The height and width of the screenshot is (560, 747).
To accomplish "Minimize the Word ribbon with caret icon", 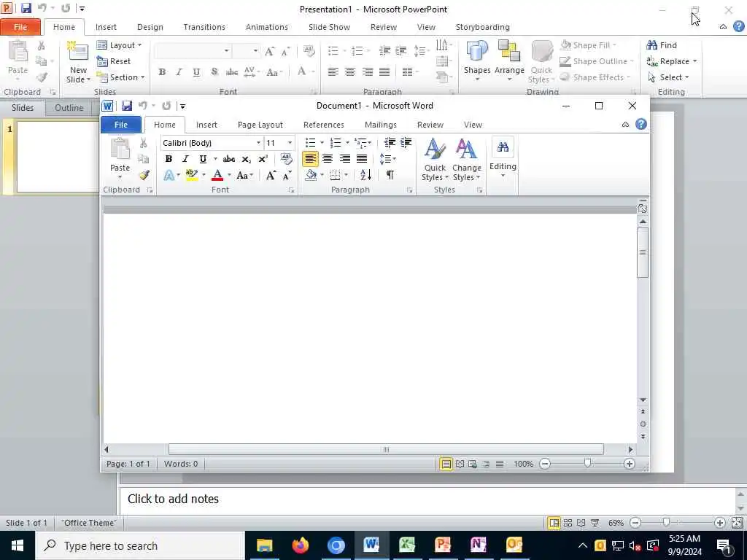I will (x=625, y=125).
